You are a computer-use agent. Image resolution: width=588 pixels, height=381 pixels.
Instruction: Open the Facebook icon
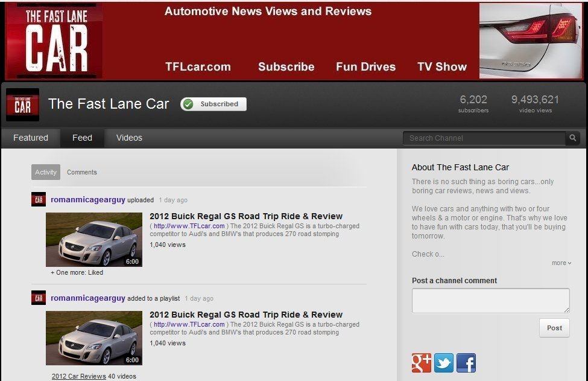[x=466, y=363]
